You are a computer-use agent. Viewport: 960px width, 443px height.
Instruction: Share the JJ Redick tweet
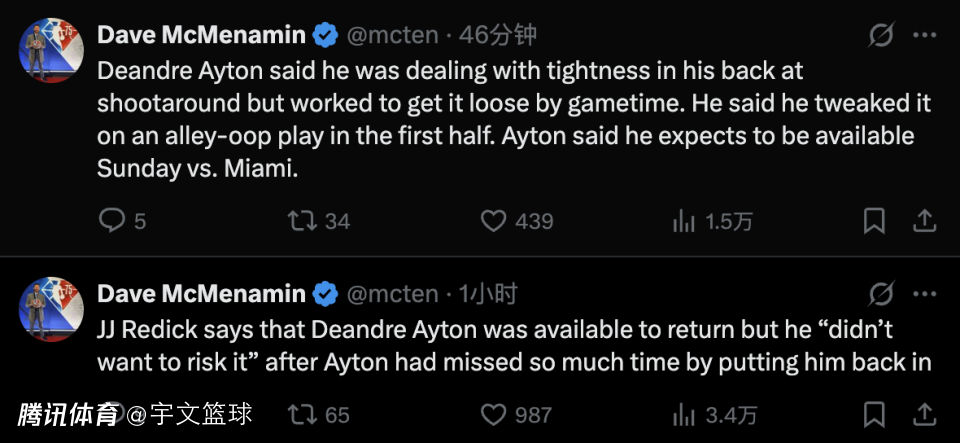coord(925,414)
